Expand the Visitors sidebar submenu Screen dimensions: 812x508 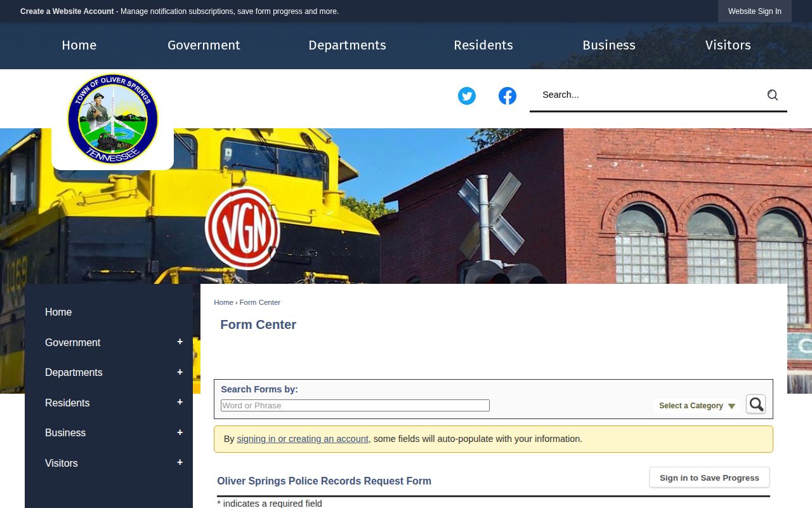(x=180, y=462)
